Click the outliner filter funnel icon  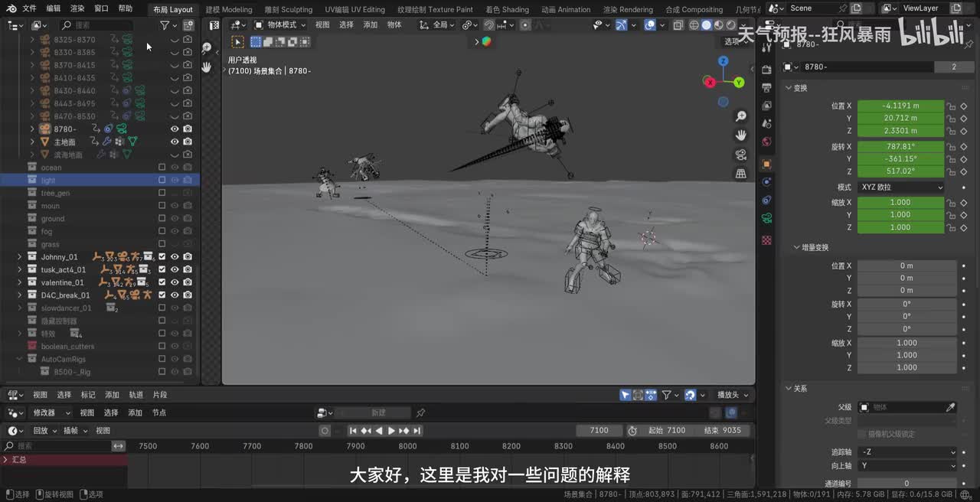pyautogui.click(x=164, y=25)
